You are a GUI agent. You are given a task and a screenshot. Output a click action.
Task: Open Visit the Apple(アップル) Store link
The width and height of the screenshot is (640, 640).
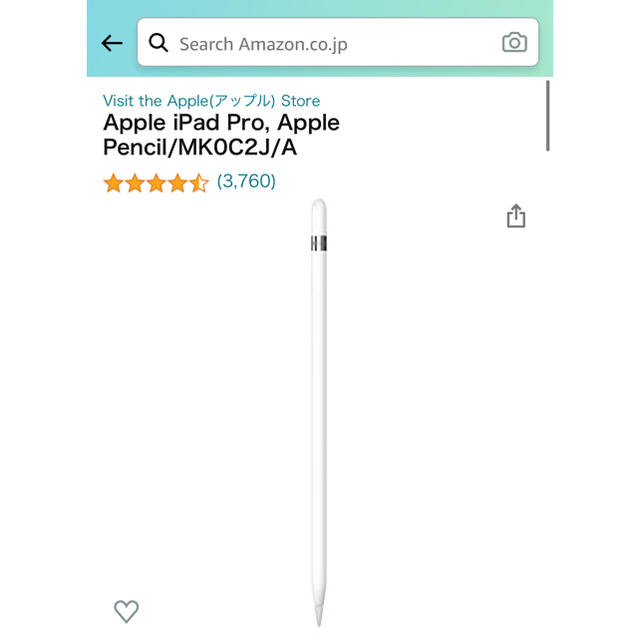(211, 101)
